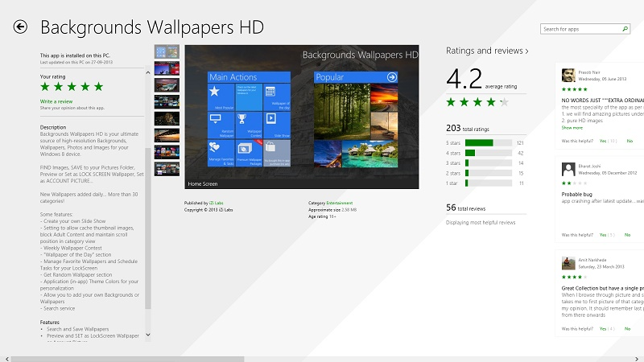Click the Popular arrow in the screenshot
This screenshot has width=644, height=362.
(x=392, y=77)
